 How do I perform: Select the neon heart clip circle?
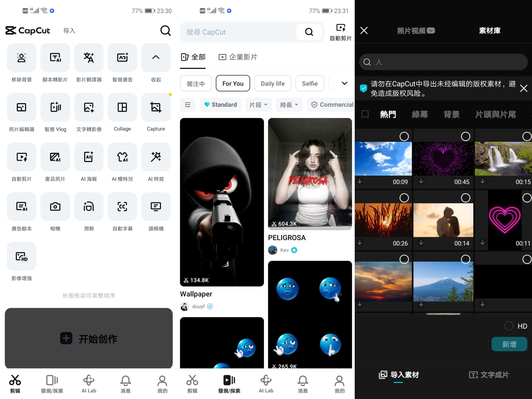click(x=527, y=198)
